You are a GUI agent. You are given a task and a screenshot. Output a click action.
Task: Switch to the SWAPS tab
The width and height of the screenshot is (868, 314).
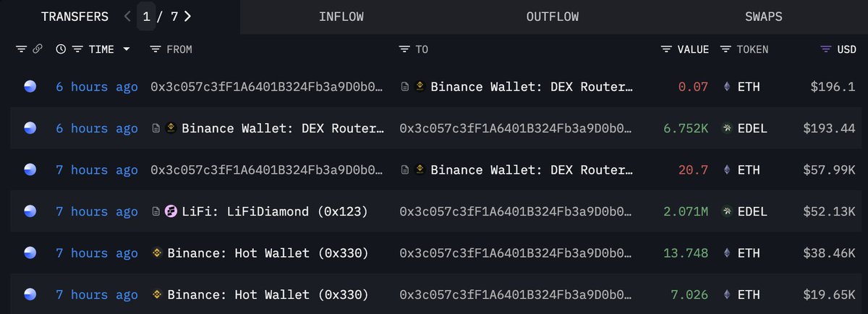click(x=763, y=17)
